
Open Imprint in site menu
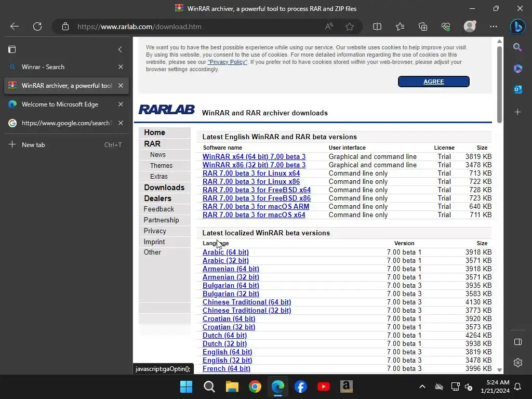point(154,242)
